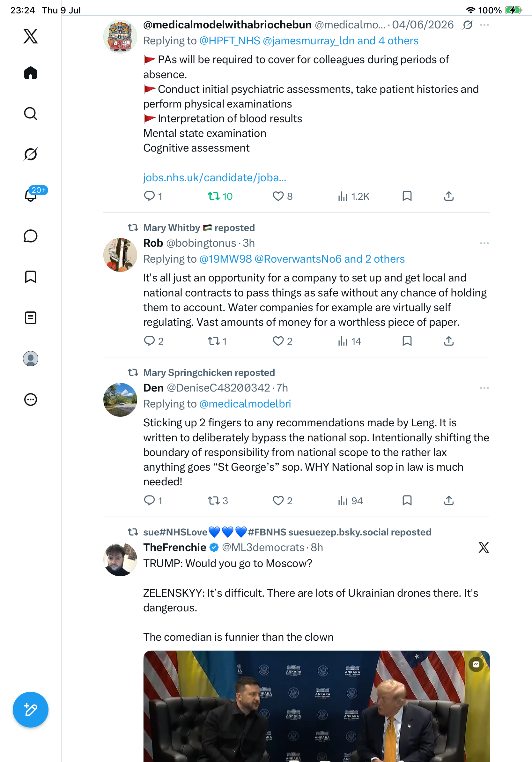Viewport: 532px width, 762px height.
Task: Play the Zelenskyy and Trump video
Action: coord(316,706)
